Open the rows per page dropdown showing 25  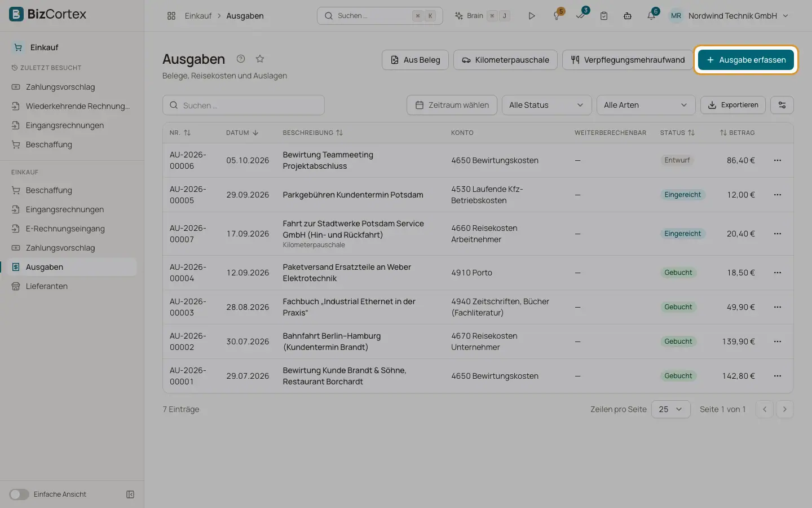(670, 409)
